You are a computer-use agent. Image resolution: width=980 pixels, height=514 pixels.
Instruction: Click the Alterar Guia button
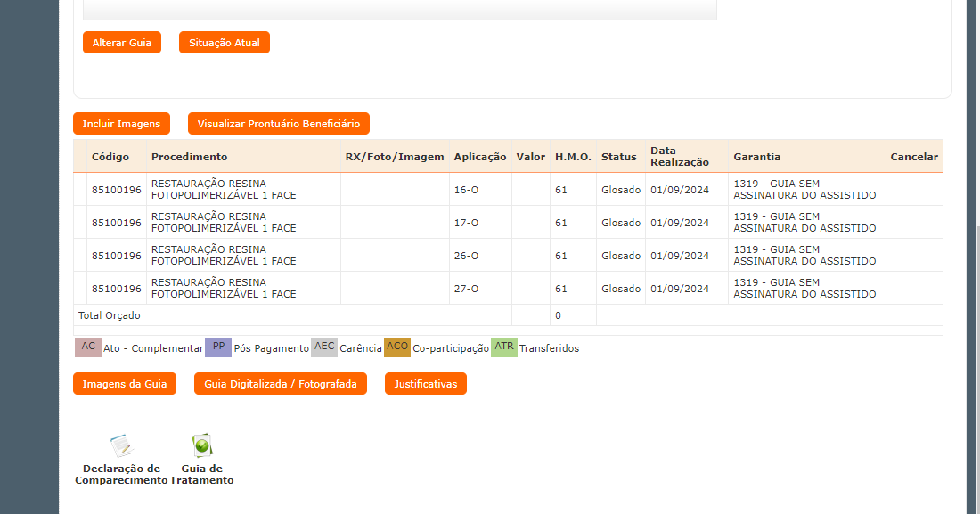tap(122, 43)
